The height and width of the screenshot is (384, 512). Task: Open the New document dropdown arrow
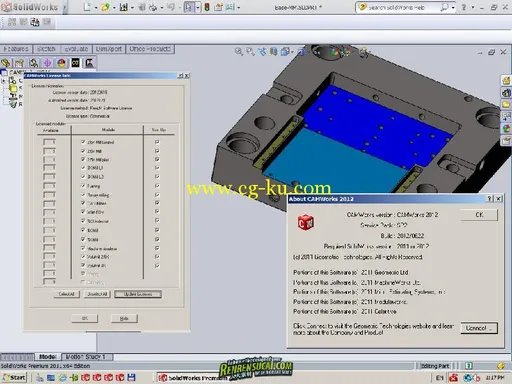[96, 7]
